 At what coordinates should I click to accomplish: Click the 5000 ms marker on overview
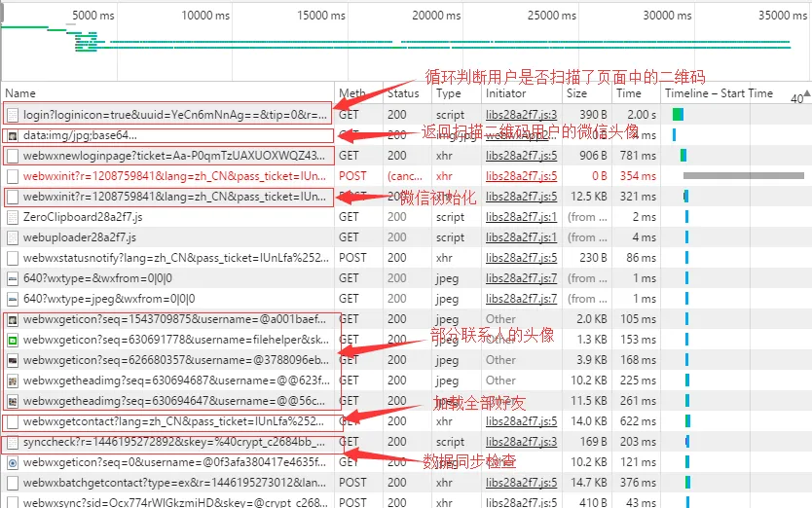tap(93, 16)
